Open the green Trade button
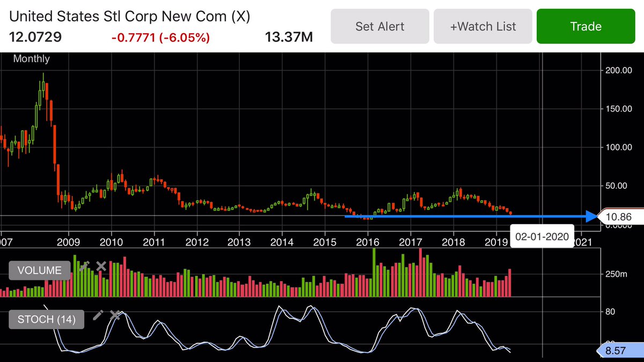Image resolution: width=644 pixels, height=362 pixels. (586, 26)
